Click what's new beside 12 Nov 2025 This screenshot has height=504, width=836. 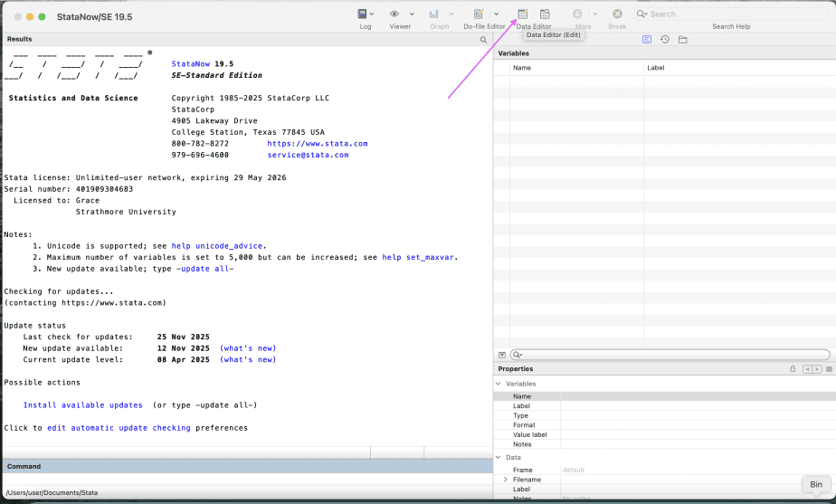[248, 348]
